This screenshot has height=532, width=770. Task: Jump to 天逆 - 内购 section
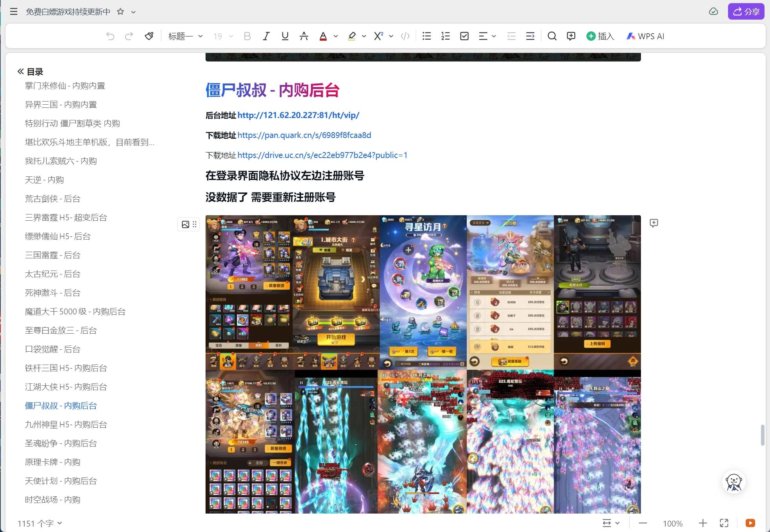(44, 180)
